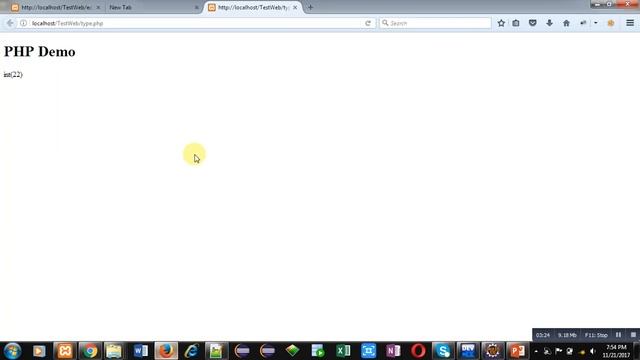Image resolution: width=640 pixels, height=360 pixels.
Task: Open PowerPoint from the taskbar
Action: [x=517, y=351]
